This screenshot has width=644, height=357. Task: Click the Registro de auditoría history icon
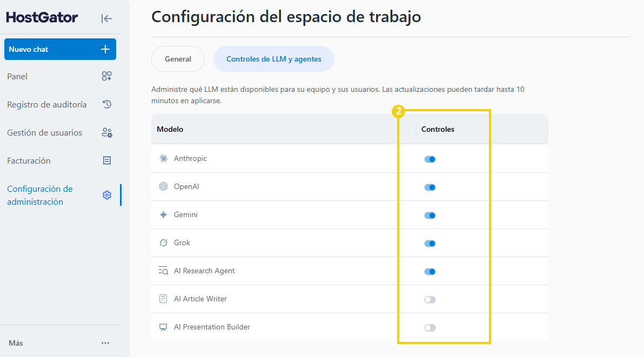(107, 104)
